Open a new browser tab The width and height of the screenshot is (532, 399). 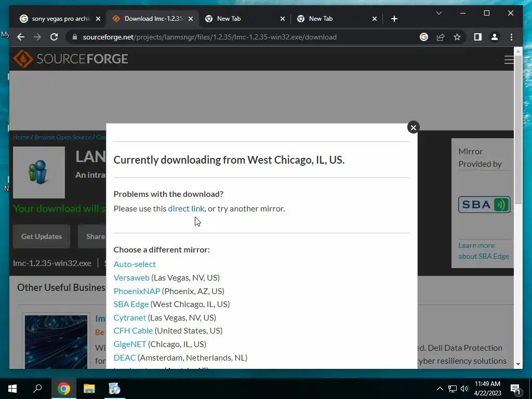coord(394,19)
